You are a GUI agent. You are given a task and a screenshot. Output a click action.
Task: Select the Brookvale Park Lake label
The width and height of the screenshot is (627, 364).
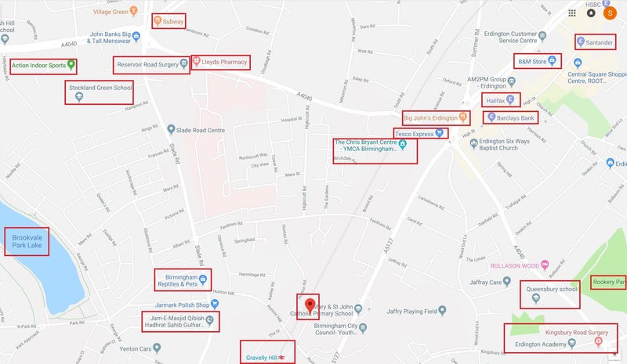[27, 241]
